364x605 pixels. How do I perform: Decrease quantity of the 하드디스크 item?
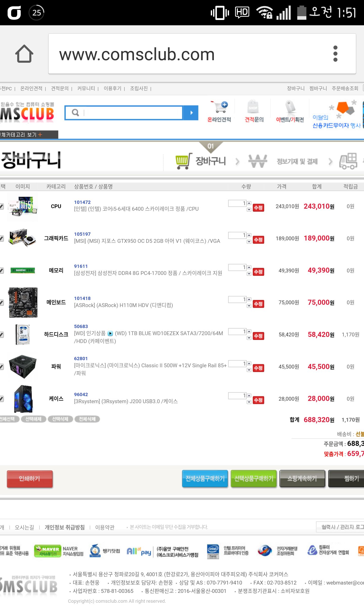pos(249,338)
